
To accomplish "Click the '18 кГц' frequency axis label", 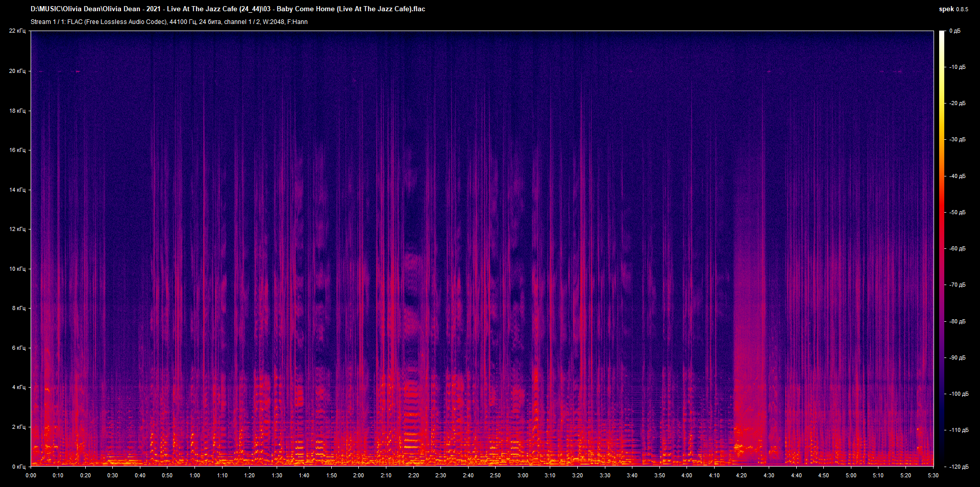I will 17,111.
